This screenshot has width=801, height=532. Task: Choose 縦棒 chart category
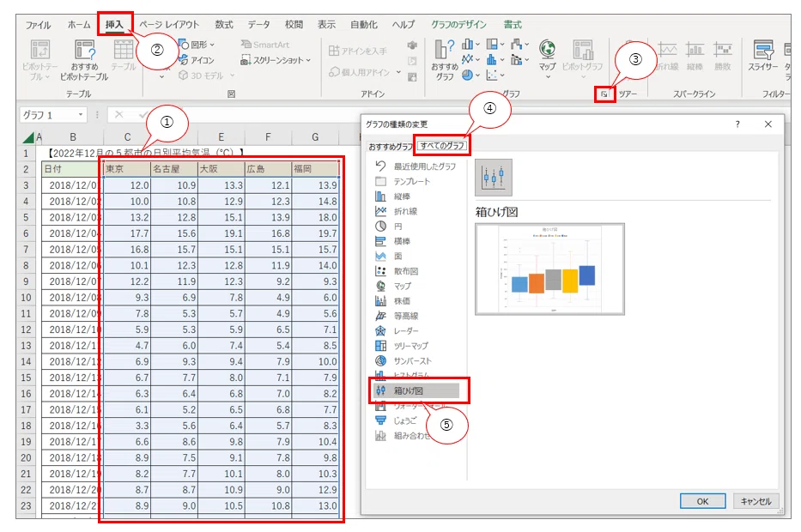(x=393, y=196)
